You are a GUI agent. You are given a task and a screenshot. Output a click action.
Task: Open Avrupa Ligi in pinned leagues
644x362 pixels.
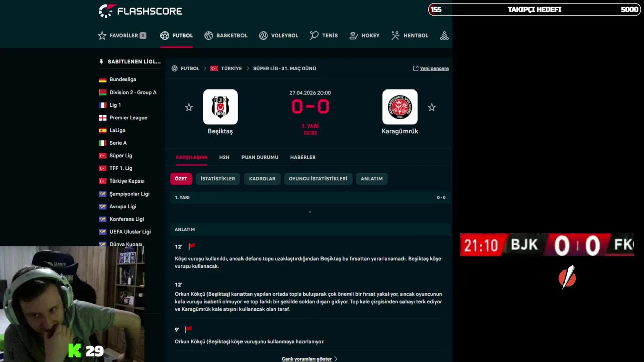(123, 206)
